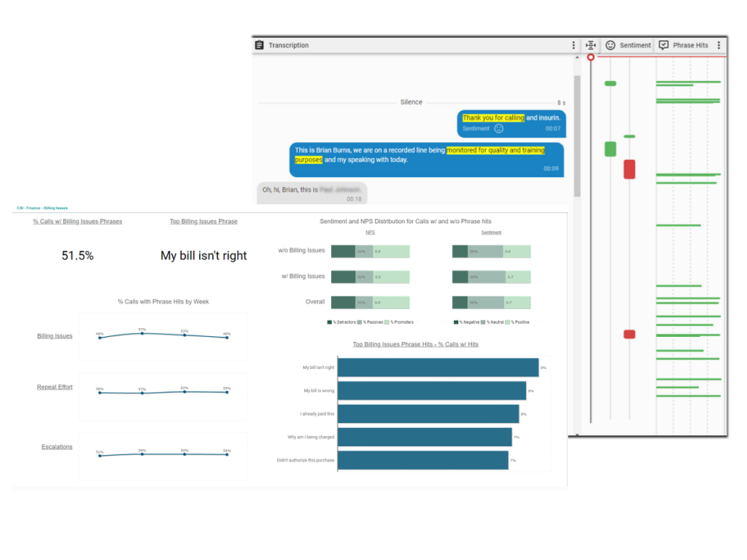Image resolution: width=747 pixels, height=560 pixels.
Task: Click the 'My bill isn't right' bar in the chart
Action: coord(438,367)
